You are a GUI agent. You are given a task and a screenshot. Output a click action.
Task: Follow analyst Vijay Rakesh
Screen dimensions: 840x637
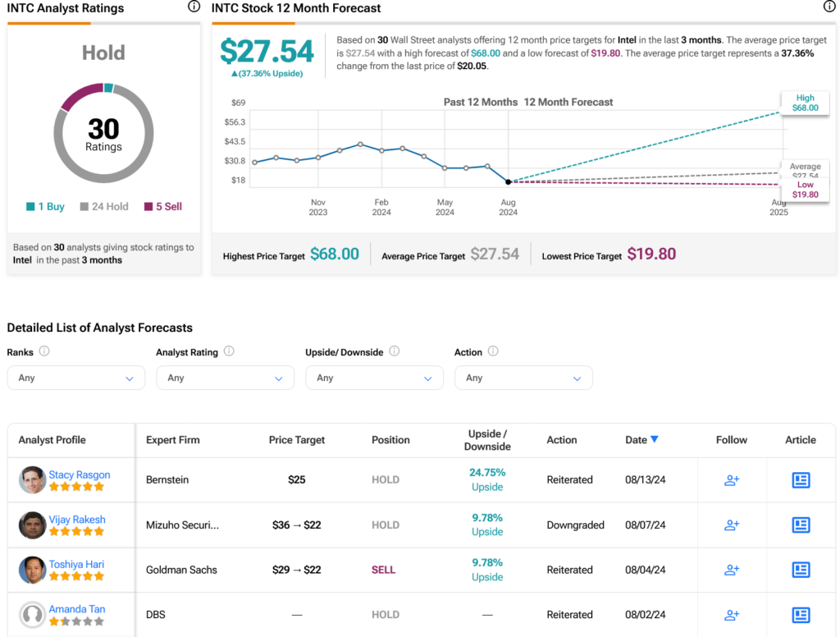[x=731, y=525]
